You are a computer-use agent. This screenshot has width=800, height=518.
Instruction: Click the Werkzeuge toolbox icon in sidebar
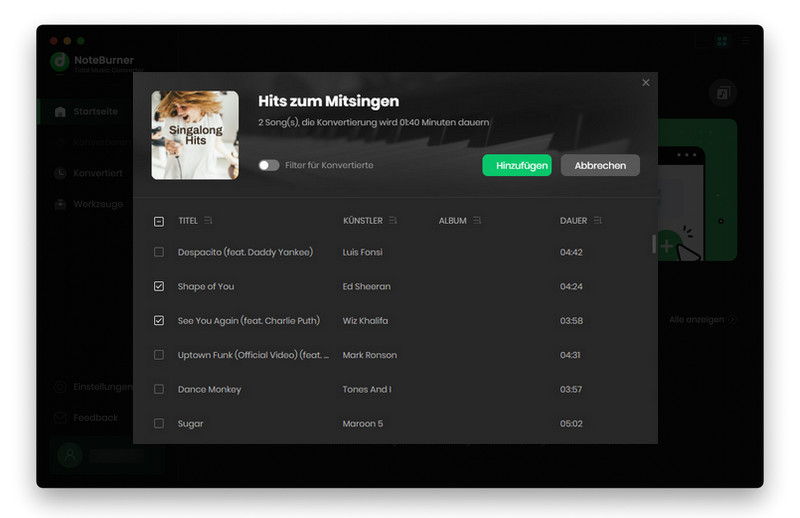click(61, 204)
